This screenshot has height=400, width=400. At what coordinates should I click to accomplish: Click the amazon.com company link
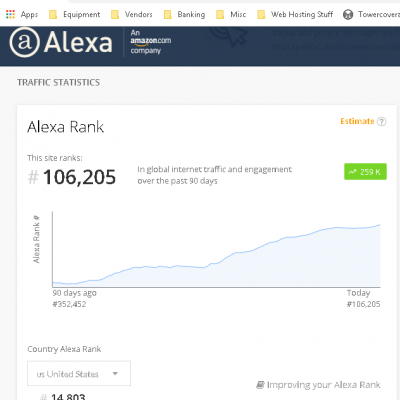point(151,42)
